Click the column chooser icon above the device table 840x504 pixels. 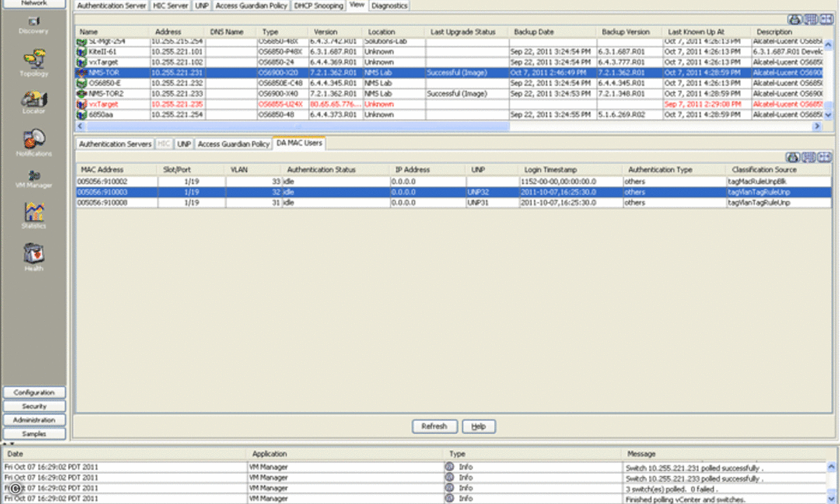pos(810,20)
